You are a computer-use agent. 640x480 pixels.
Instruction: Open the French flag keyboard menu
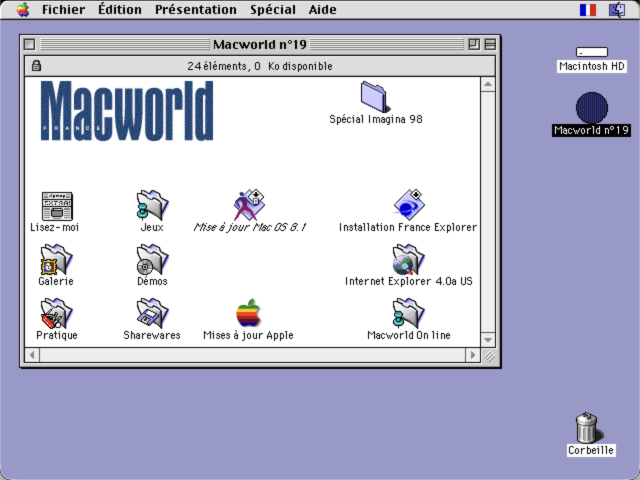(588, 10)
